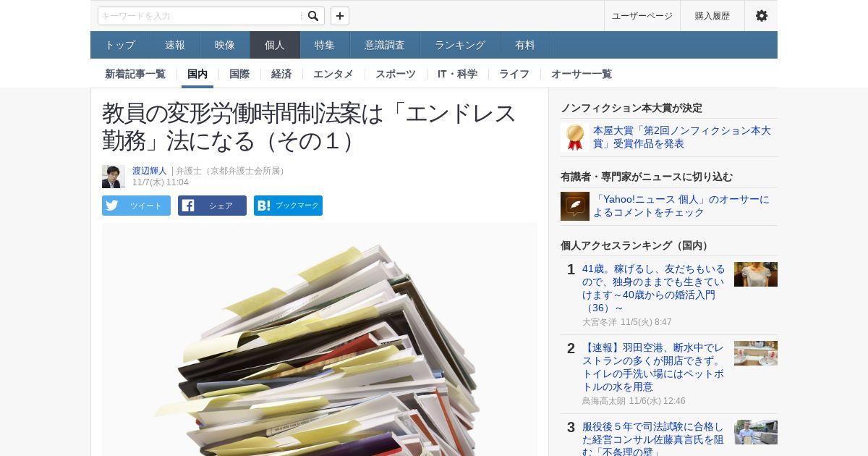The width and height of the screenshot is (868, 456).
Task: Select エンタメ category
Action: (x=333, y=74)
